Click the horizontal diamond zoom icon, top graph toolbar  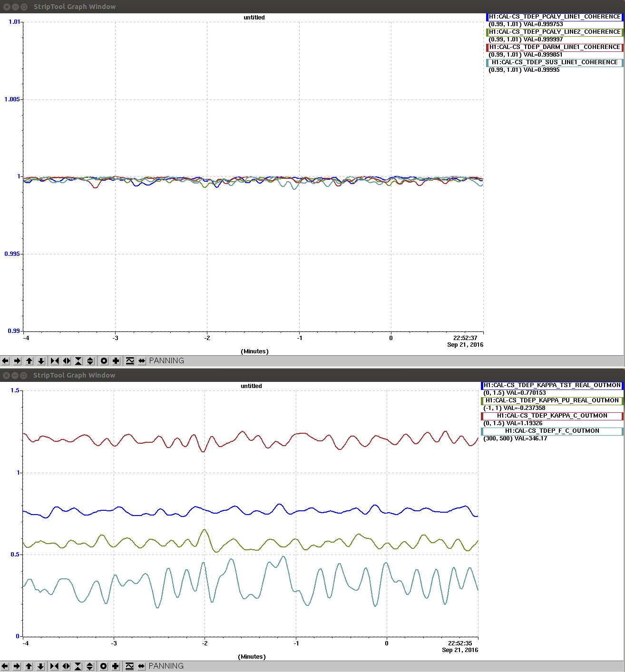[x=67, y=361]
